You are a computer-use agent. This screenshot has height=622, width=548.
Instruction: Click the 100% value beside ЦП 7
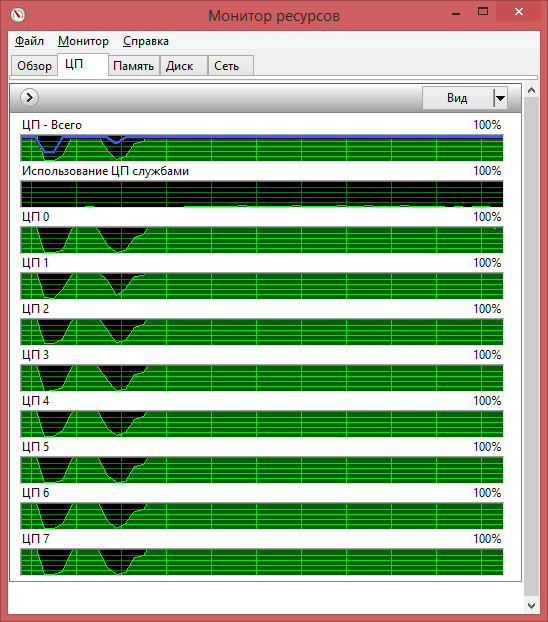tap(487, 539)
